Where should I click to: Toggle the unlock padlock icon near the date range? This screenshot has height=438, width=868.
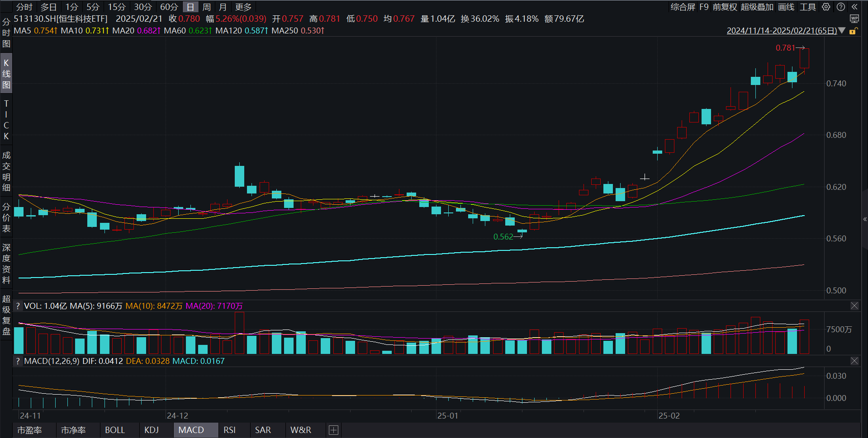coord(854,31)
